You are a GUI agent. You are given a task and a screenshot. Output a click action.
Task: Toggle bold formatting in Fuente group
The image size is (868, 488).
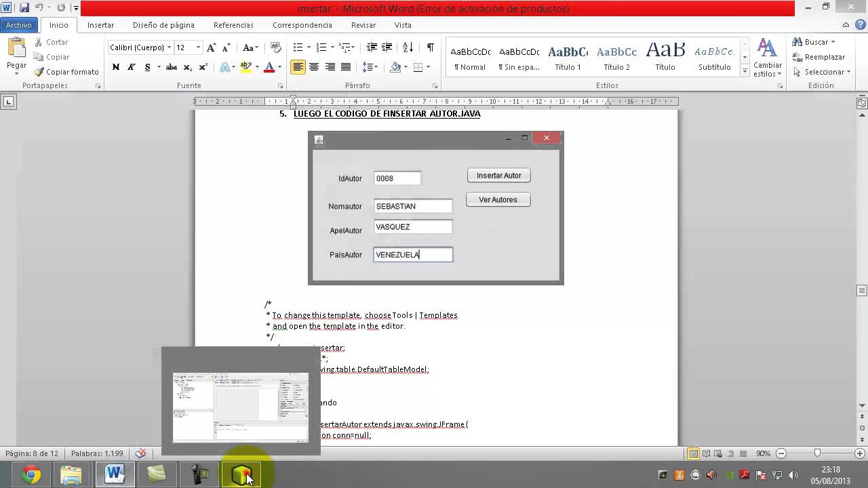116,67
